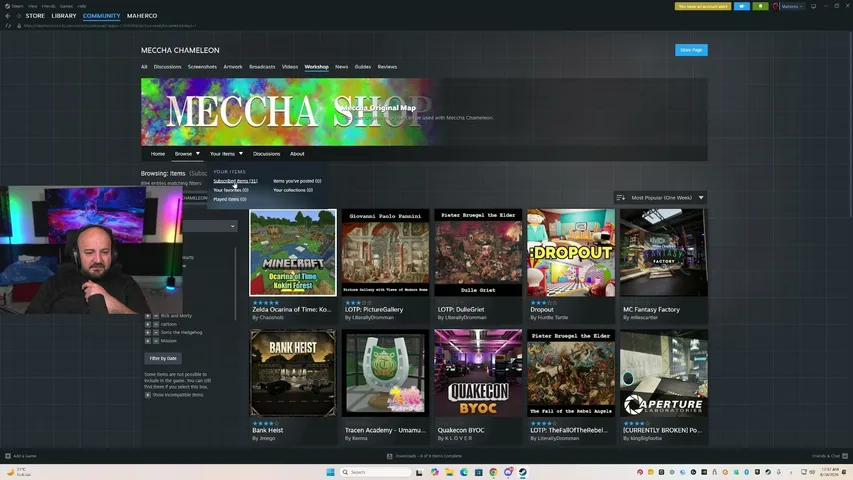Exclude the cartoon tag with minus
853x480 pixels.
156,324
